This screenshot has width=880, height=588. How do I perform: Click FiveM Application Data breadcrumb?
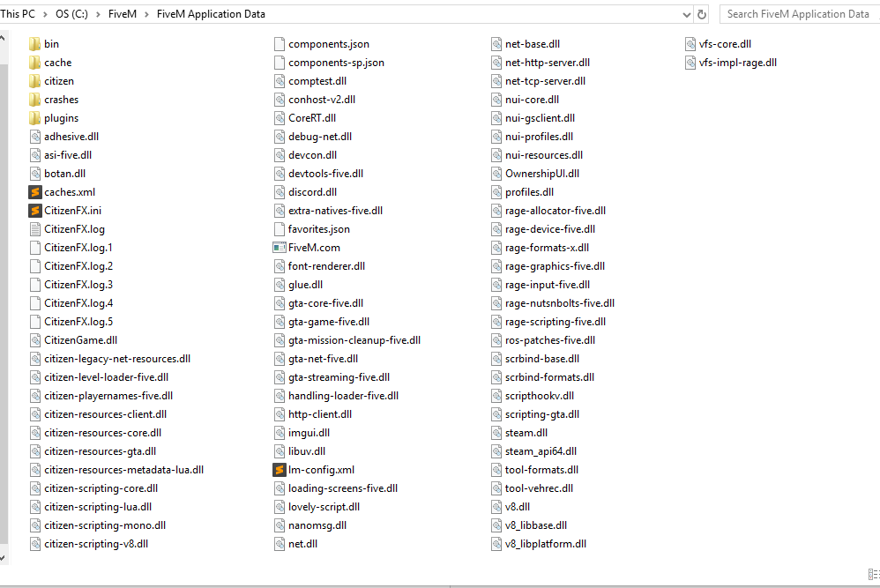pyautogui.click(x=211, y=14)
